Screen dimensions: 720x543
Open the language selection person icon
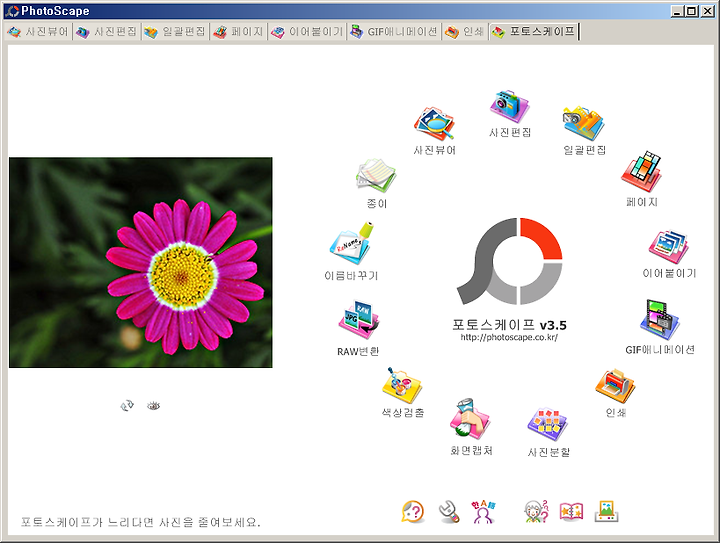(483, 511)
